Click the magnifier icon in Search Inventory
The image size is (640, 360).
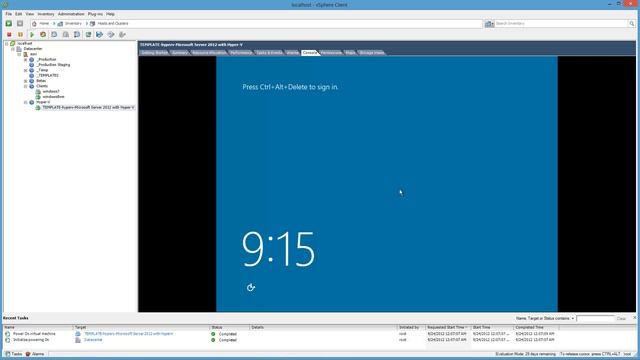pos(631,24)
